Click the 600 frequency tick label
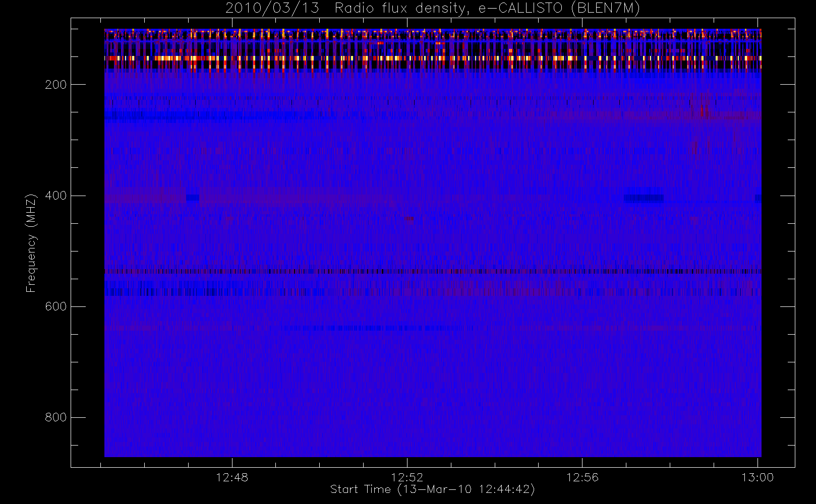Screen dimensions: 816x504 [55, 306]
